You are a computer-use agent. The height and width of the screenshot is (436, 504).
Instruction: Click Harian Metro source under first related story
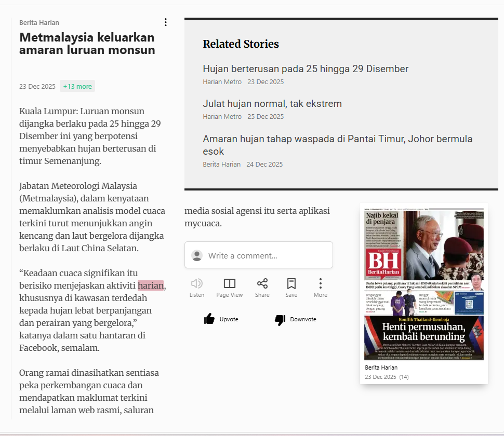[222, 82]
